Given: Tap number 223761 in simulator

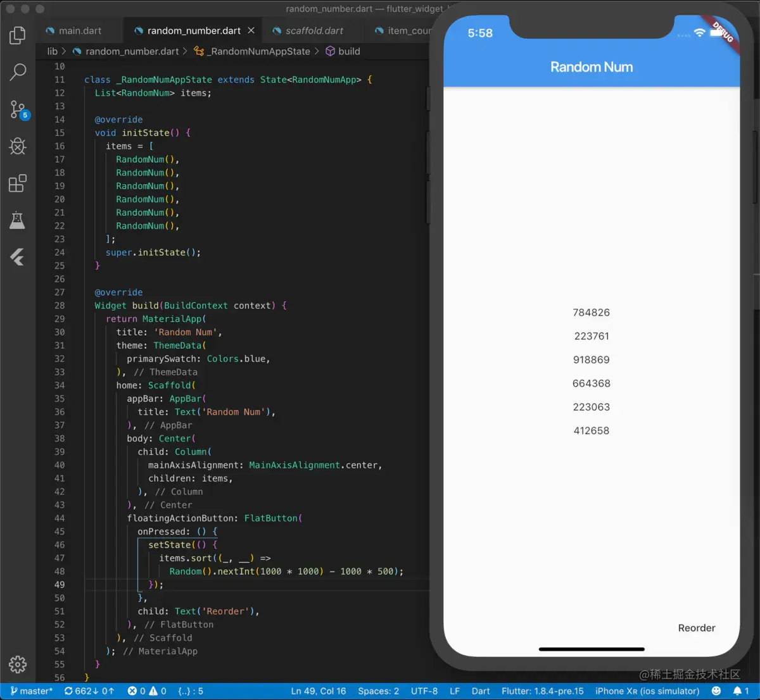Looking at the screenshot, I should pyautogui.click(x=592, y=336).
